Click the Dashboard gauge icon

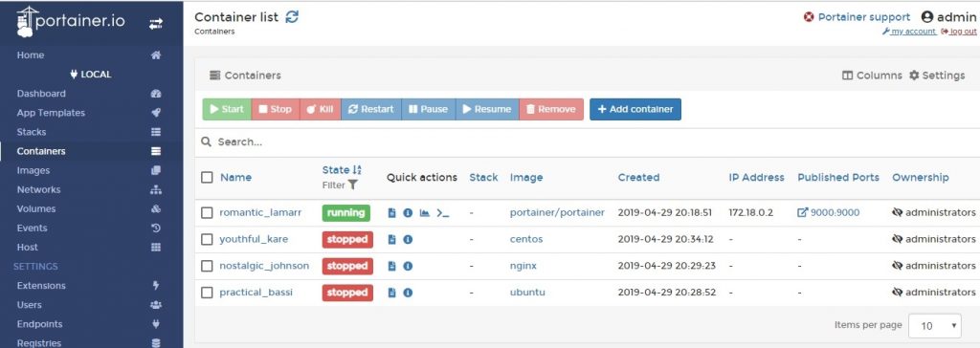point(156,94)
